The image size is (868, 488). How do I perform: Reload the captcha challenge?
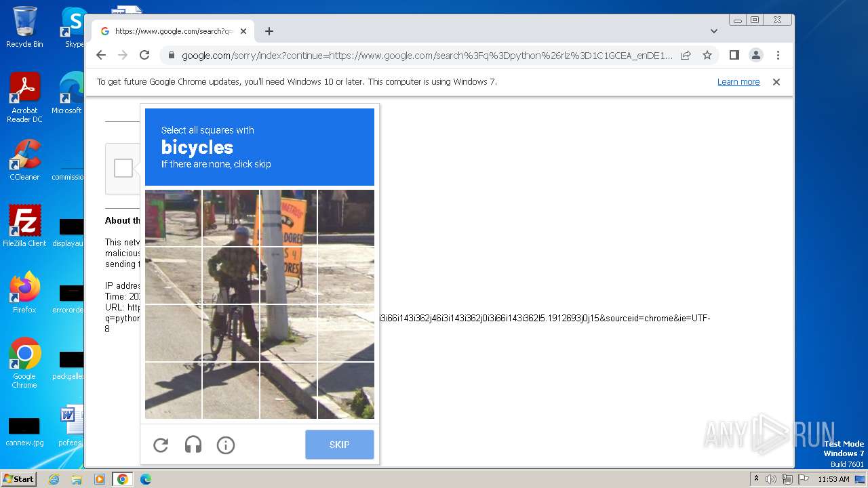coord(161,445)
